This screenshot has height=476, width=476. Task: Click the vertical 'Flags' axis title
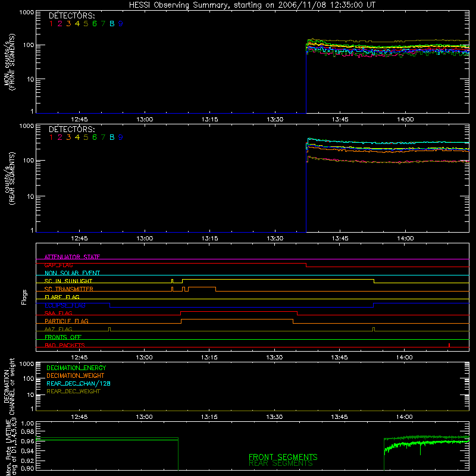tap(24, 297)
